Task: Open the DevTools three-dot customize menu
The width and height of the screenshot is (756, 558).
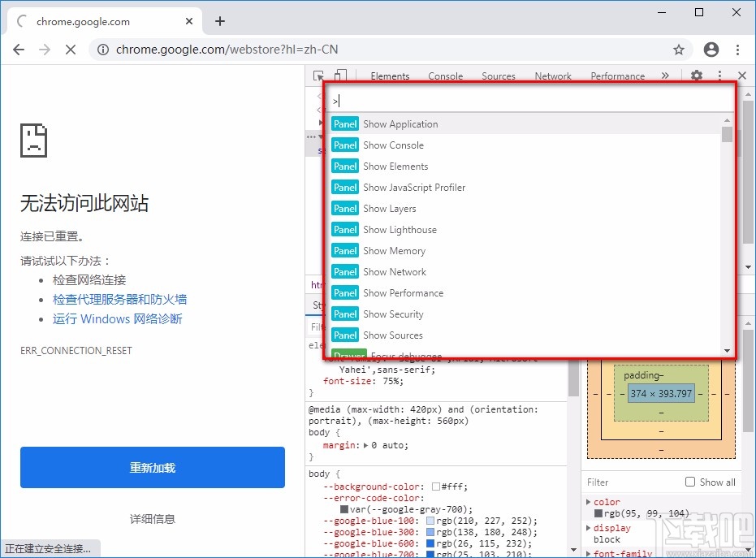Action: pyautogui.click(x=719, y=75)
